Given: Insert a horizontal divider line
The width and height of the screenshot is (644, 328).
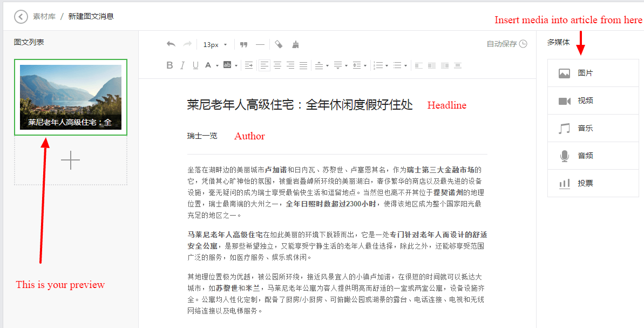Looking at the screenshot, I should (260, 44).
